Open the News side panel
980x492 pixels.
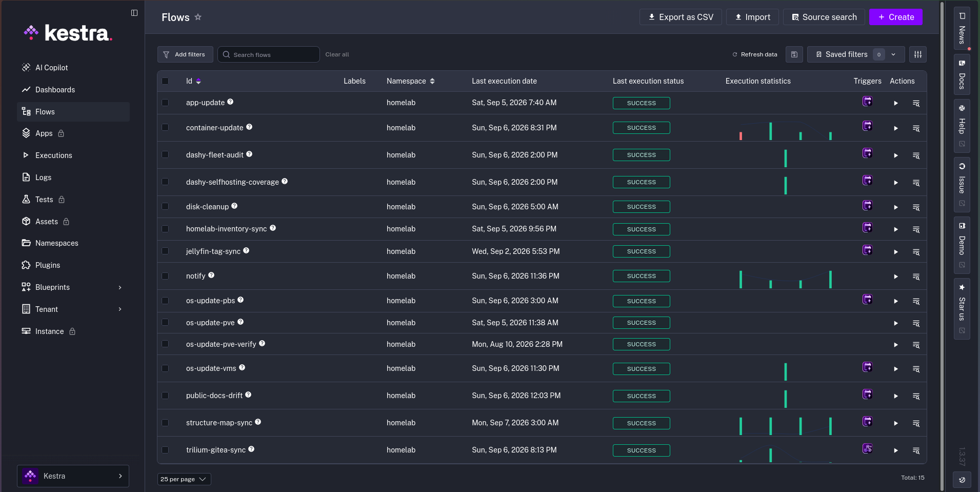pos(962,28)
